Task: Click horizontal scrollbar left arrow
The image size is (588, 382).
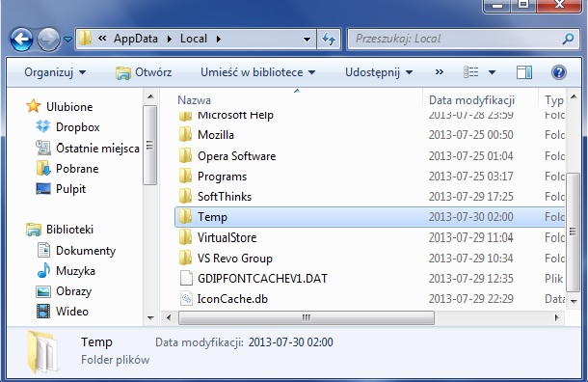Action: (x=169, y=317)
